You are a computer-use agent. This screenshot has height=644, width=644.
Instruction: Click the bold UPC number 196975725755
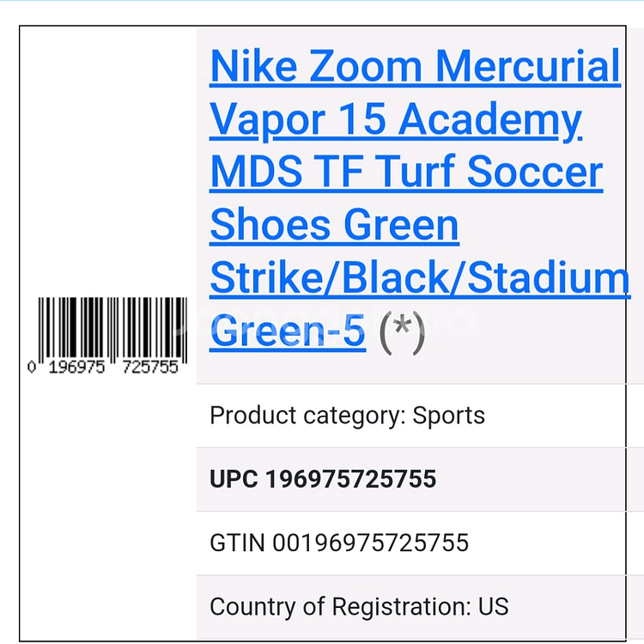[350, 479]
